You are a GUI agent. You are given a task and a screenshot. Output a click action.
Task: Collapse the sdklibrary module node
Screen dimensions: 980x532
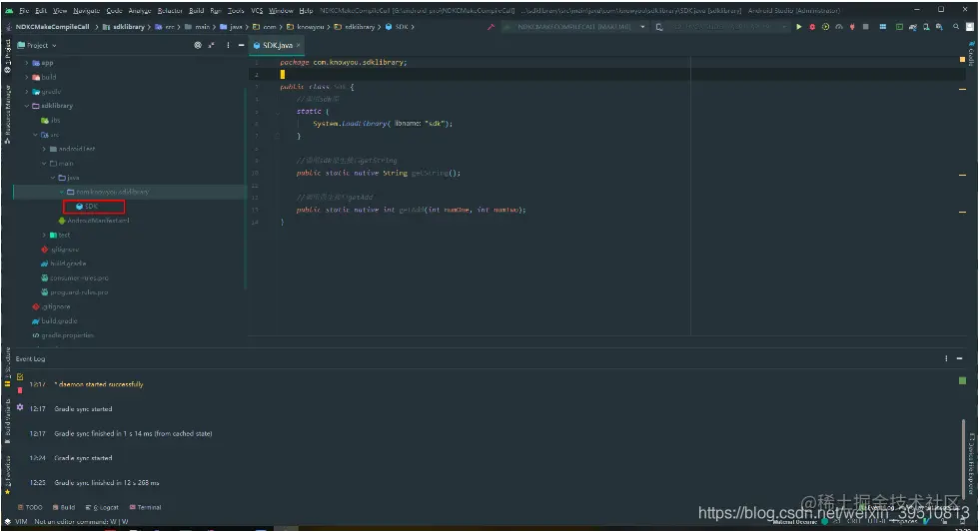26,106
